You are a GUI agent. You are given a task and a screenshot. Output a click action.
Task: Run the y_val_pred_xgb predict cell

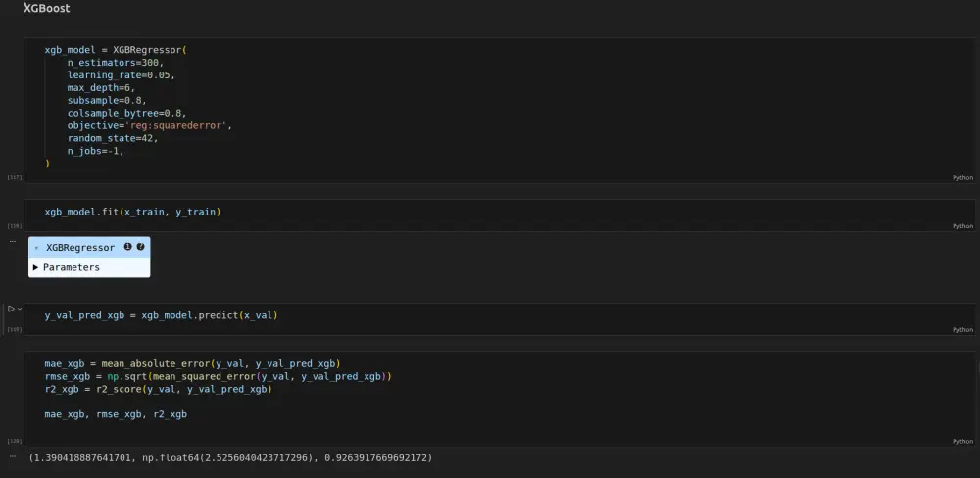pos(11,309)
